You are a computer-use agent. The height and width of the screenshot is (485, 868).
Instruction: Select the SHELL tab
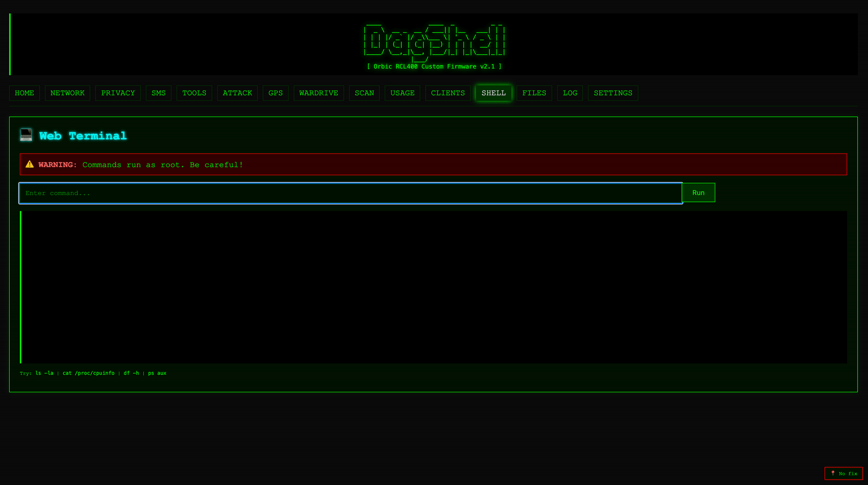[494, 93]
